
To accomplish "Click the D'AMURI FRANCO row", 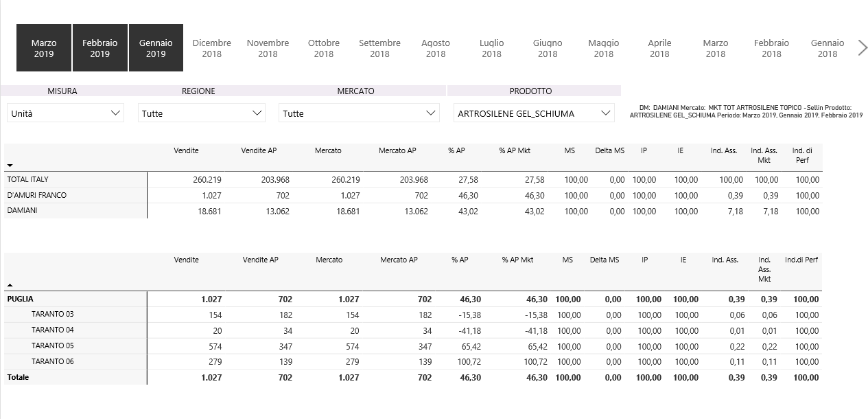I will pyautogui.click(x=37, y=195).
